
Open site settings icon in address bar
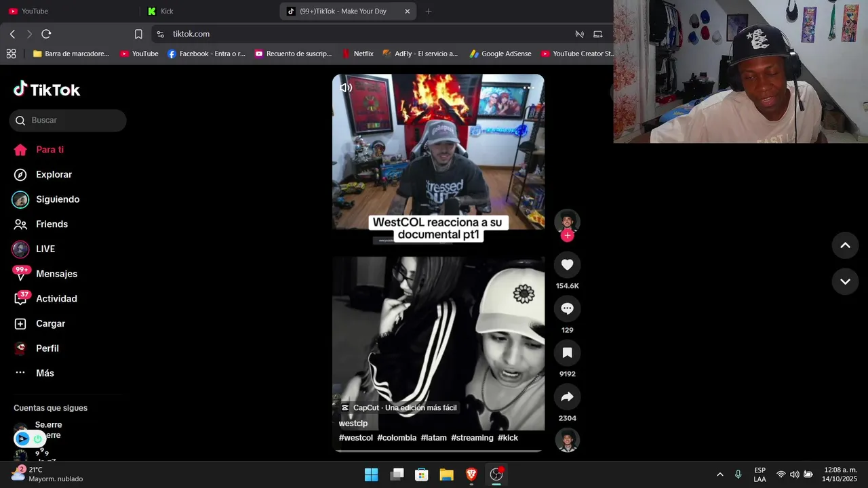tap(160, 34)
